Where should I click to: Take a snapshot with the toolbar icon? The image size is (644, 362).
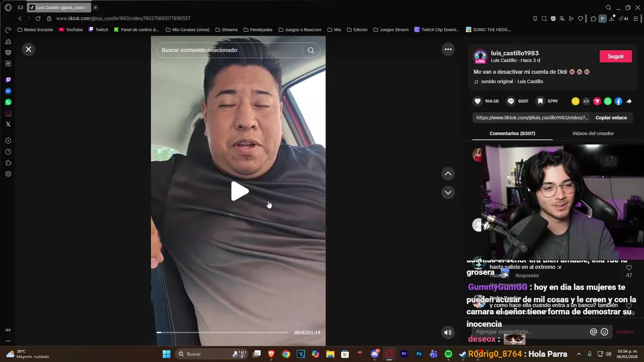pos(544,19)
